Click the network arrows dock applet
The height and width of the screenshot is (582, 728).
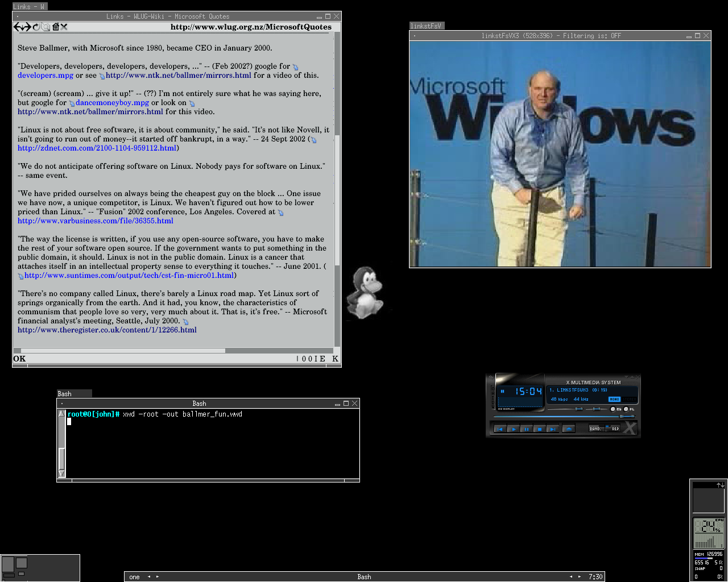709,497
